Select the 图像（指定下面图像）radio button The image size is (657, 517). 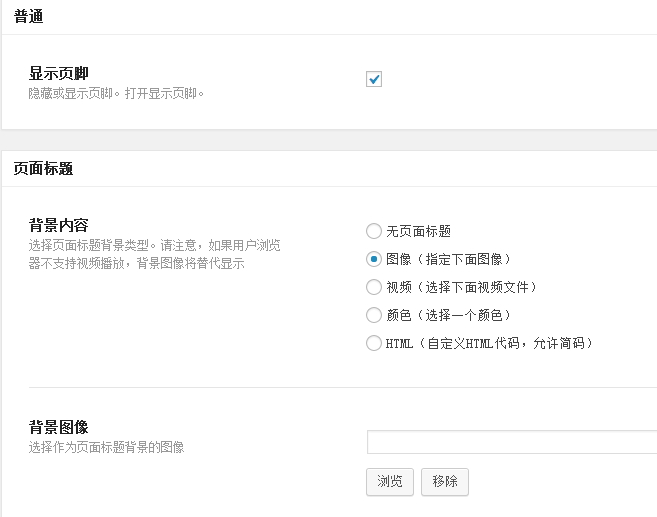point(374,259)
